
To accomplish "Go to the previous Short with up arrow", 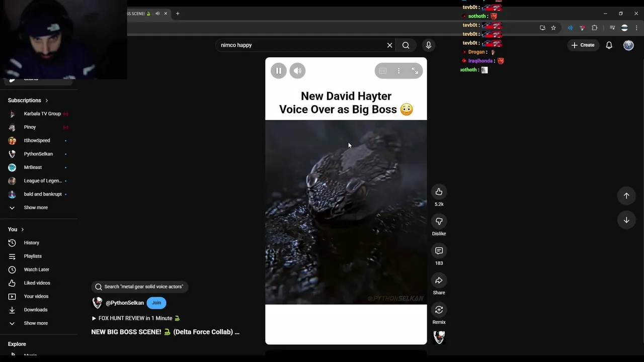I will [626, 196].
